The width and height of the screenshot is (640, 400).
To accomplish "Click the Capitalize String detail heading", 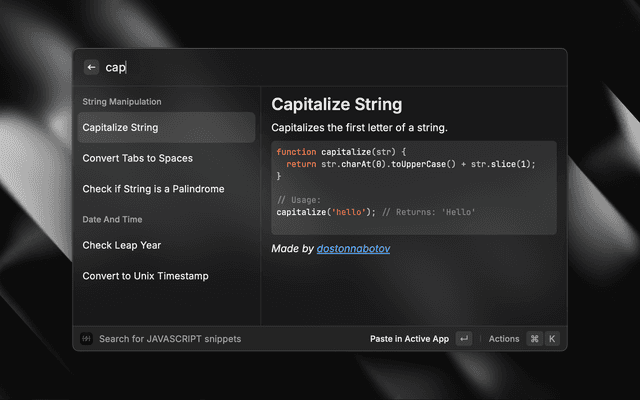I will 337,104.
